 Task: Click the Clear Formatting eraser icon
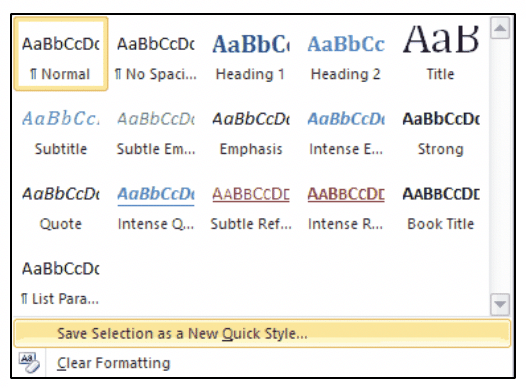coord(29,363)
